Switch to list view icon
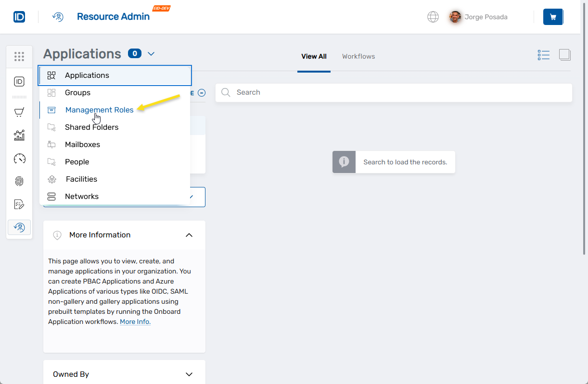 pyautogui.click(x=544, y=55)
